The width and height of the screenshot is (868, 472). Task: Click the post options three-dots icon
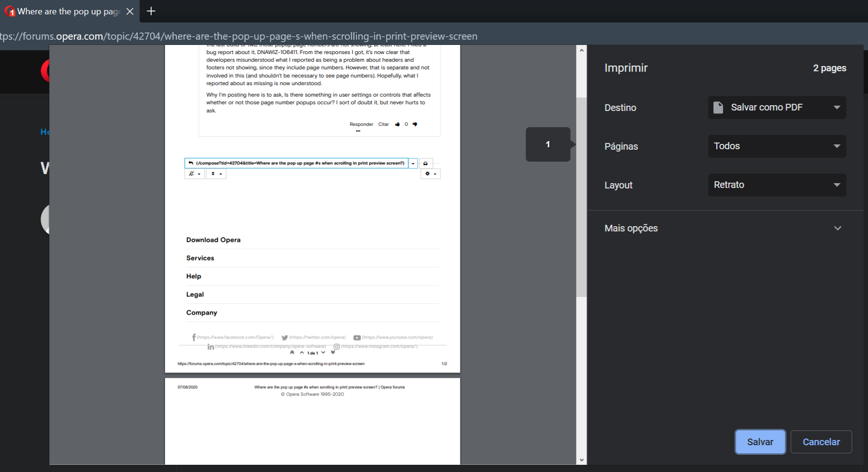coord(358,131)
